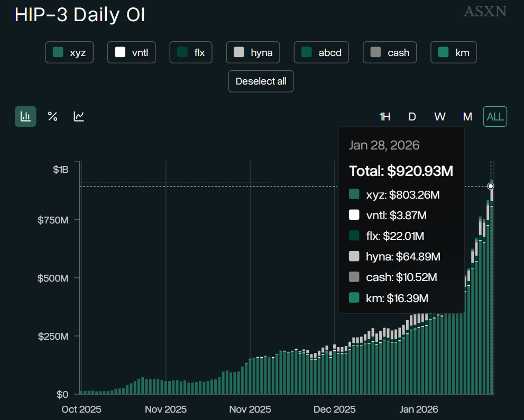Disable the abcd series

[321, 53]
